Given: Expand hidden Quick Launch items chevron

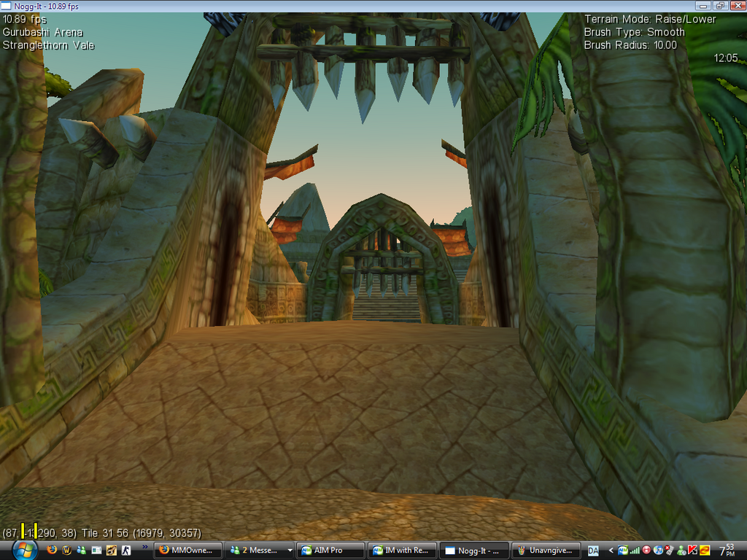Looking at the screenshot, I should click(145, 547).
